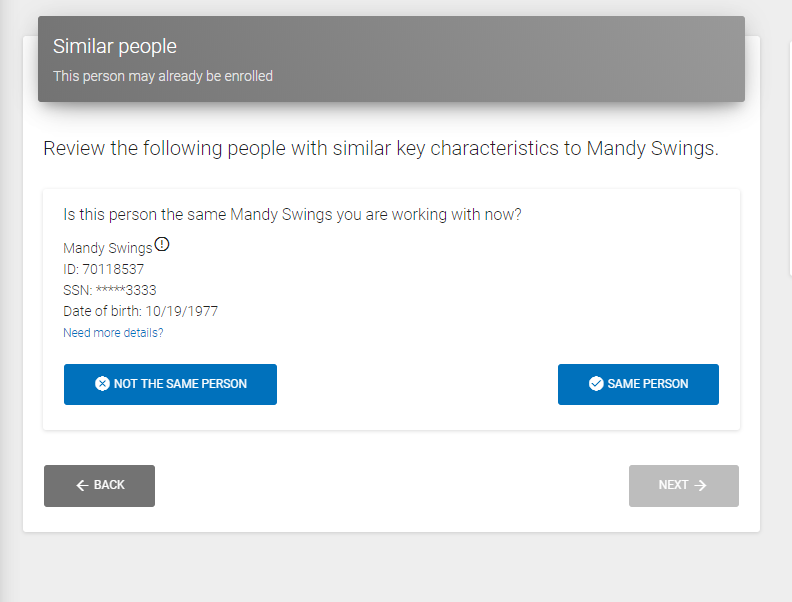The width and height of the screenshot is (792, 602).
Task: Click the gray header banner's empty right side
Action: click(x=600, y=58)
